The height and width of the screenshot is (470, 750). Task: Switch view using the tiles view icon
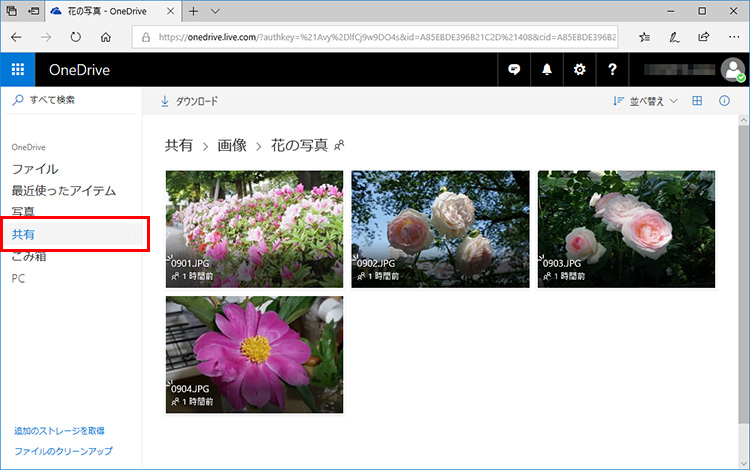point(697,101)
